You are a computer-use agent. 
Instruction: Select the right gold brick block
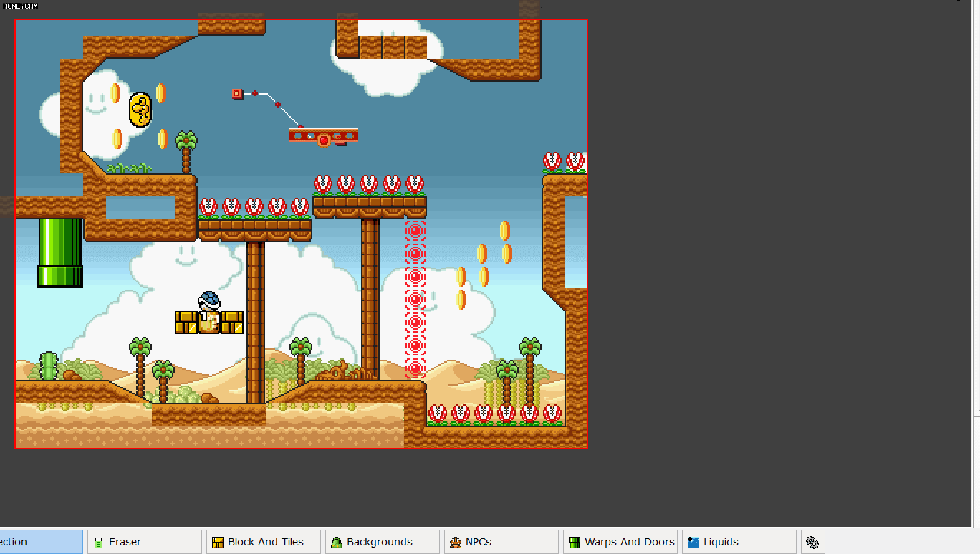click(x=232, y=323)
